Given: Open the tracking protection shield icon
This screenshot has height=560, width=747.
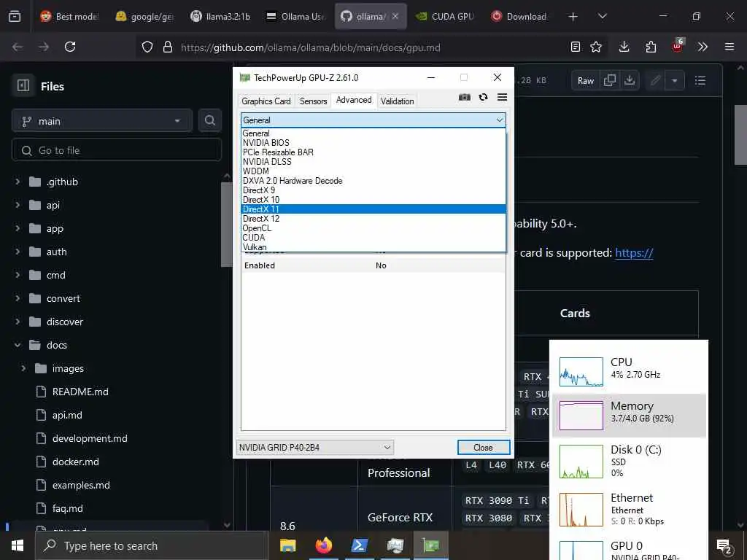Looking at the screenshot, I should click(147, 47).
